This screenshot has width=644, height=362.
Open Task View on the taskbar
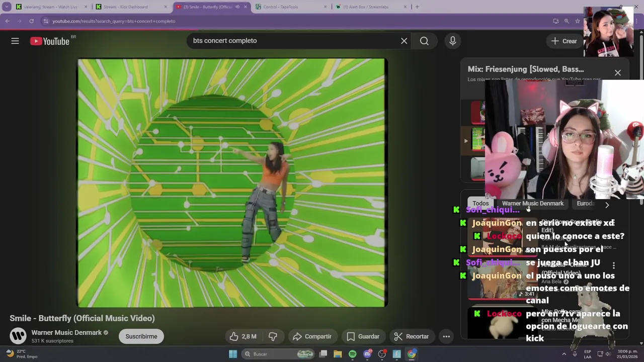[323, 354]
